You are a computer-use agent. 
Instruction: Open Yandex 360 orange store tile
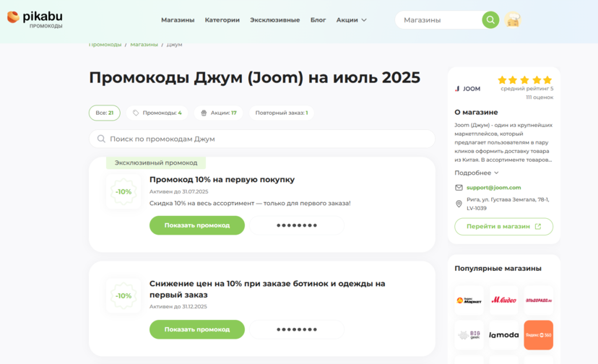point(539,335)
